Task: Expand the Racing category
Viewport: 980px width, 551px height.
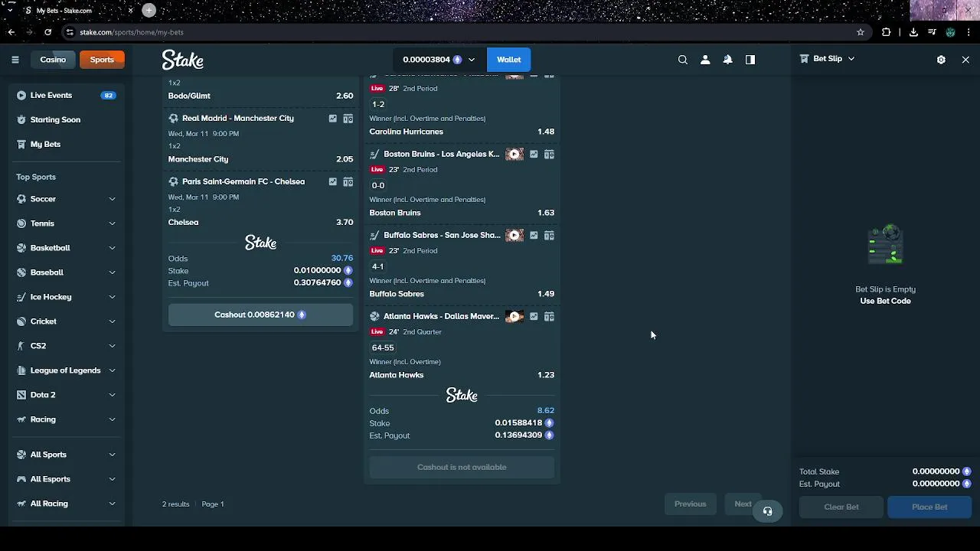Action: click(x=112, y=419)
